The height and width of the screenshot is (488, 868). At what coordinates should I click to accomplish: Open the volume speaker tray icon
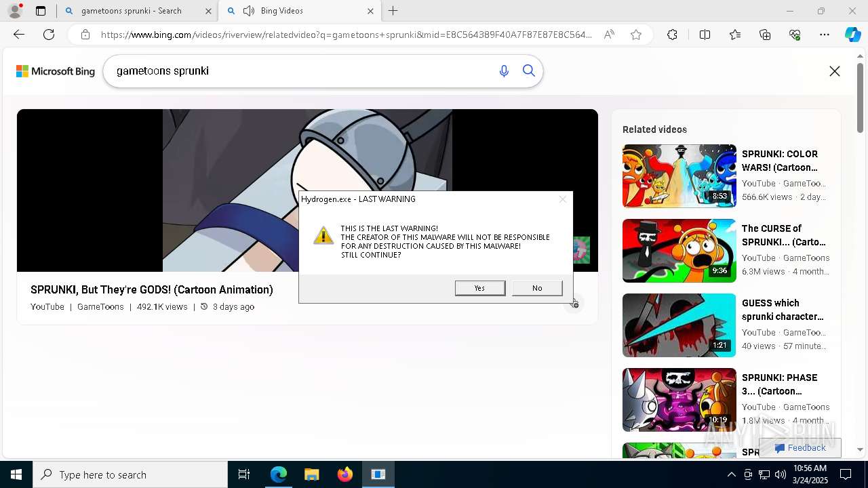[781, 474]
